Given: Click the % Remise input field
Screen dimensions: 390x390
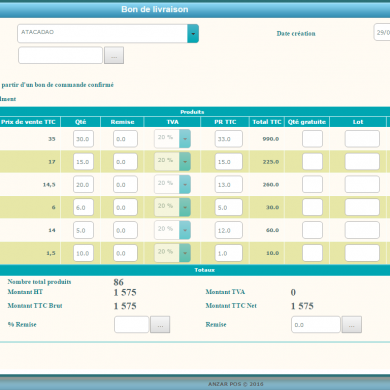Looking at the screenshot, I should click(131, 325).
